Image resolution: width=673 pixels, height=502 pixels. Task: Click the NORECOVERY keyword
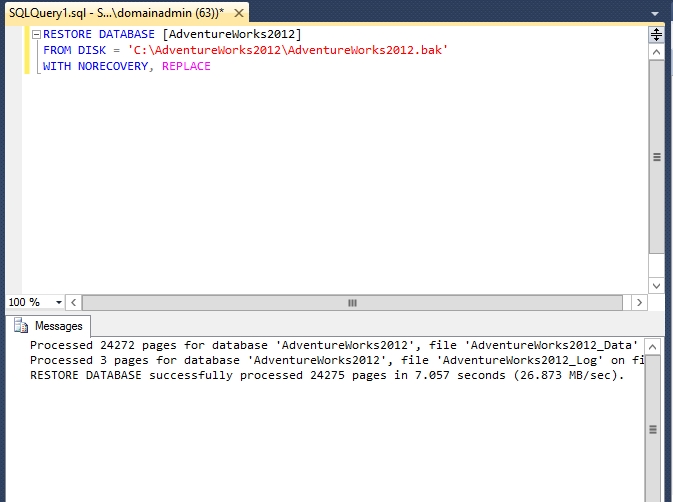pos(113,67)
